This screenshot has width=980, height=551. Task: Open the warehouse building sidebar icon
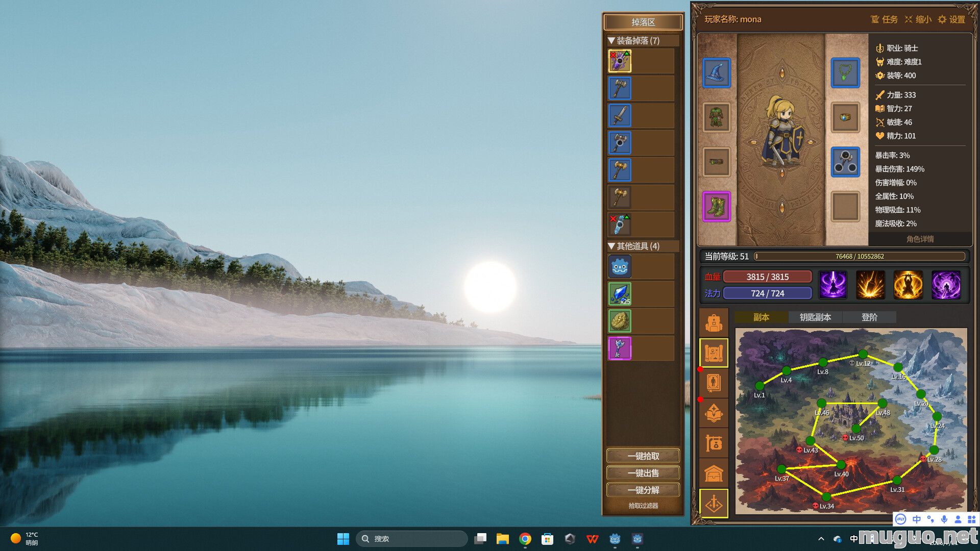[714, 473]
